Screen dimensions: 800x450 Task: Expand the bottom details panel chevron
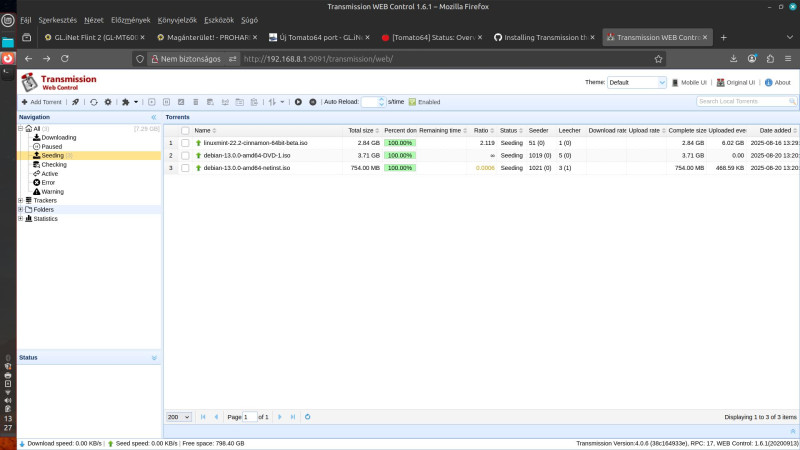pyautogui.click(x=793, y=432)
